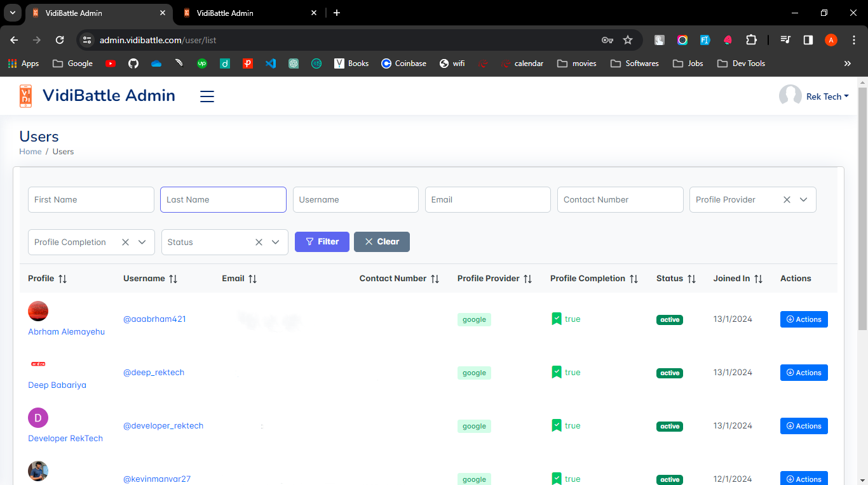Sort table by Username column
Screen dimensions: 868x485
pyautogui.click(x=173, y=279)
